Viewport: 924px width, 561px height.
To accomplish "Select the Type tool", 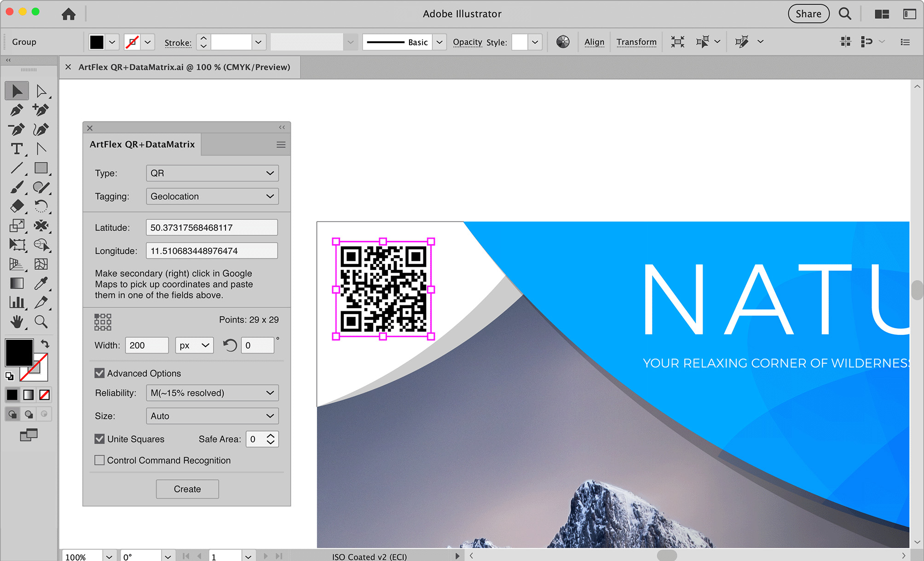I will pyautogui.click(x=17, y=149).
